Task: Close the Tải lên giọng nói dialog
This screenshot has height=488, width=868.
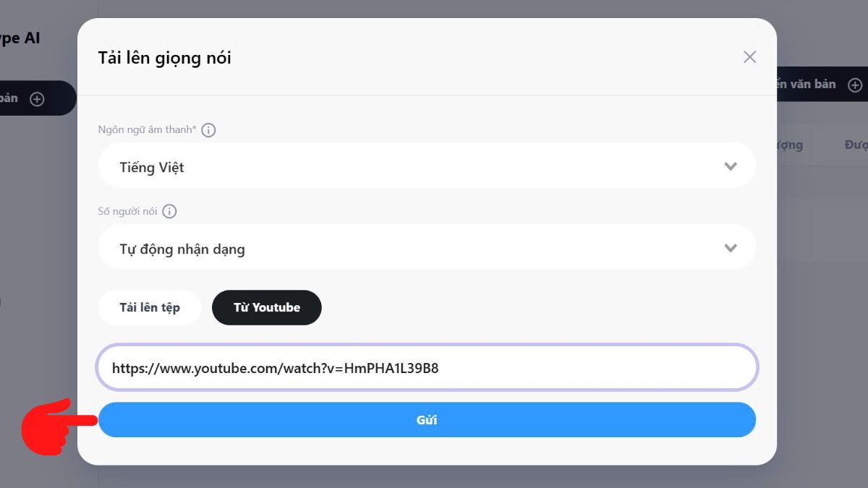Action: 749,57
